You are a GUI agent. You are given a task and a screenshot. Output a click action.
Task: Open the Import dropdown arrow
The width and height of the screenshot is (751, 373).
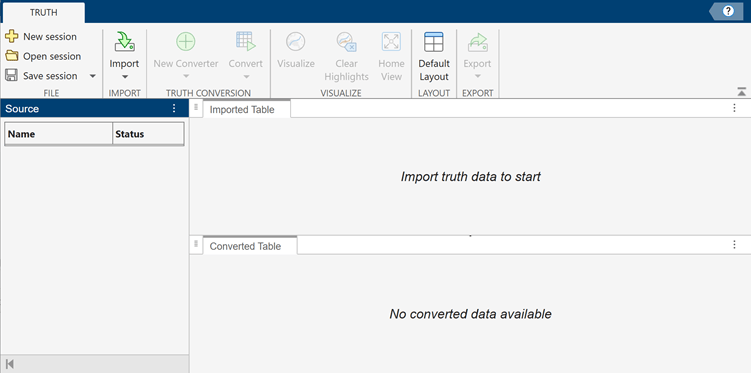[125, 77]
